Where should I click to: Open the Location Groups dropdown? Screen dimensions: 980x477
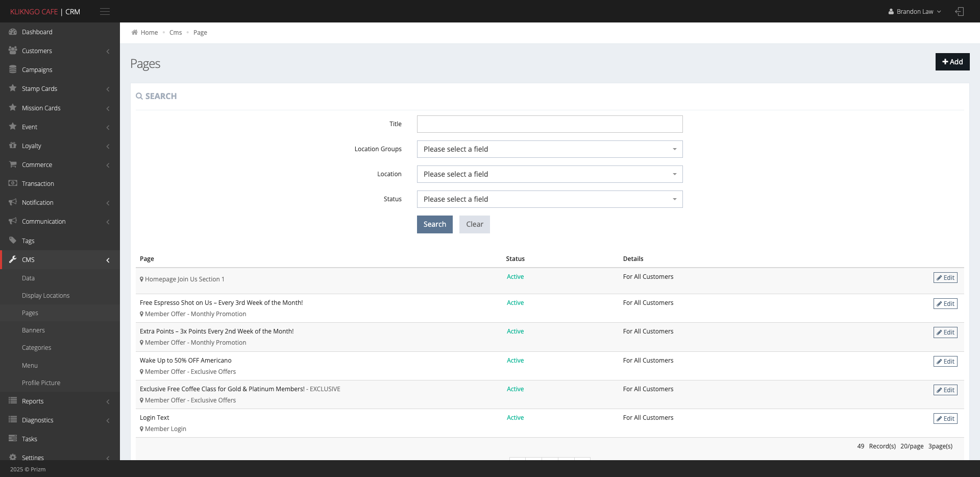pyautogui.click(x=550, y=149)
